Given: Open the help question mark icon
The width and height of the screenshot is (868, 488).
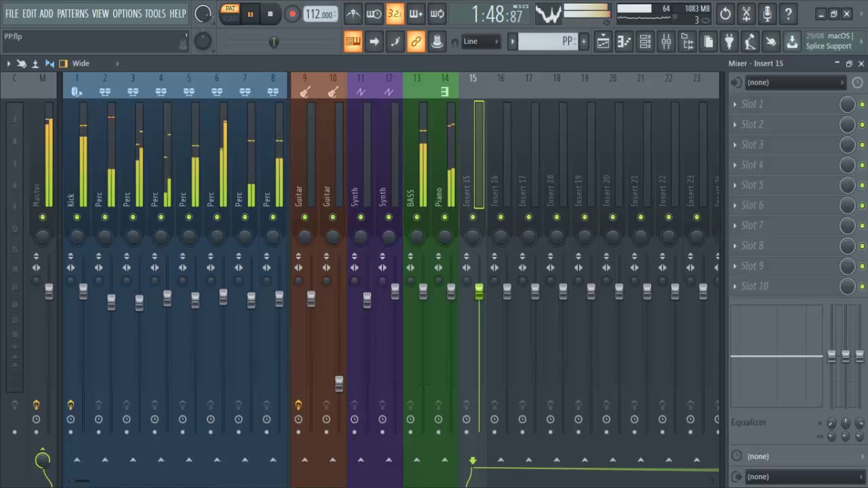Looking at the screenshot, I should pos(788,14).
